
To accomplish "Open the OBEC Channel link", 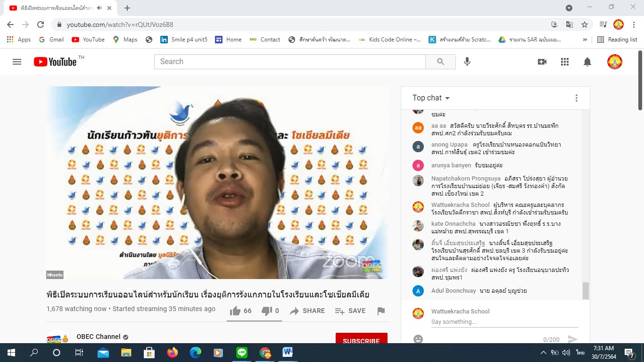I will [x=99, y=337].
